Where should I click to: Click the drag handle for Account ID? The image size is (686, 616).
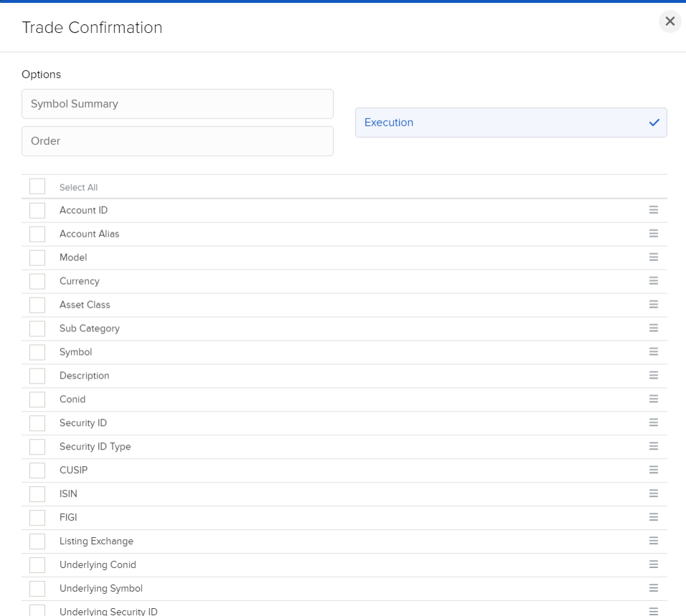[x=653, y=210]
